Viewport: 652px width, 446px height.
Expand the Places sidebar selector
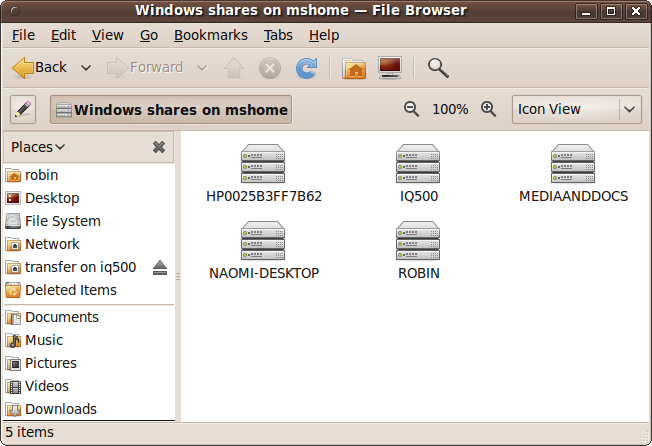point(38,147)
